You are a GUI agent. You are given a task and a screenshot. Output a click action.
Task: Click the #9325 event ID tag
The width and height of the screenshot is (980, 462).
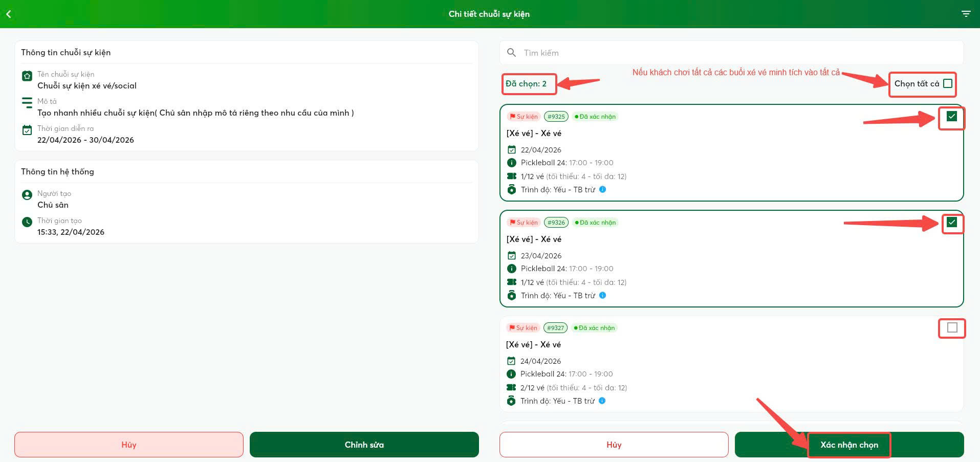[556, 117]
